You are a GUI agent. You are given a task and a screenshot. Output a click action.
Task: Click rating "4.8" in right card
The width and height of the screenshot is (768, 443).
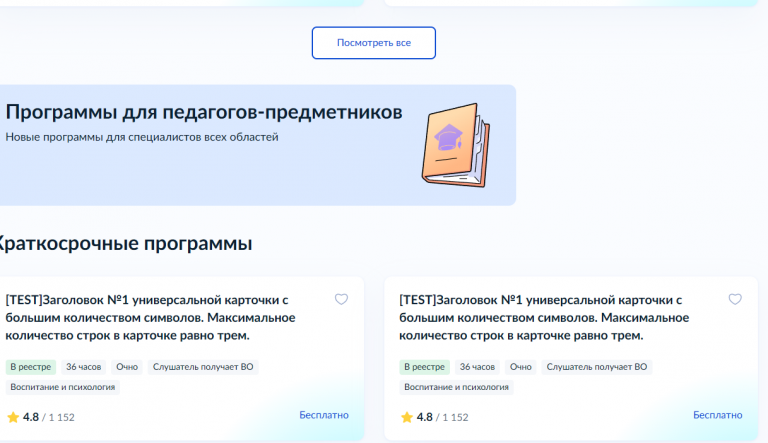[425, 417]
